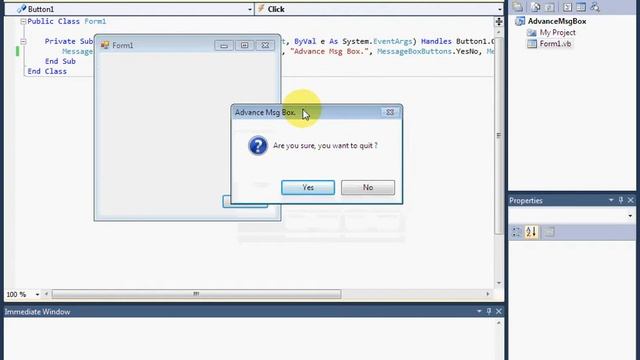Click the Show All Files icon

[536, 7]
